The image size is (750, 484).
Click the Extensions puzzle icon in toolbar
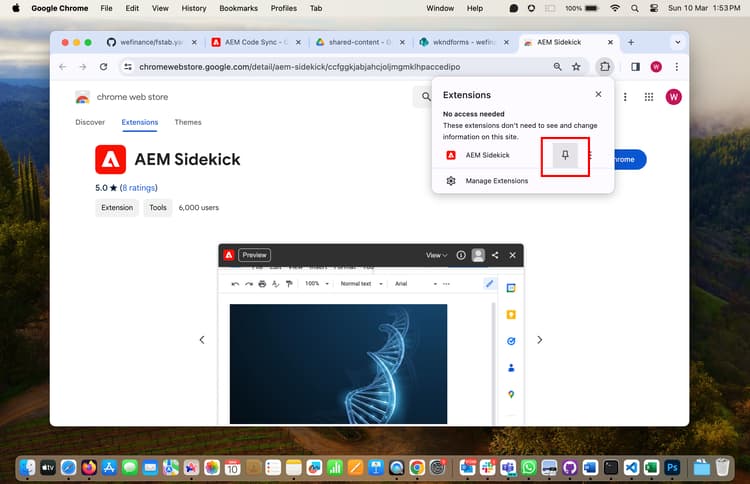605,66
